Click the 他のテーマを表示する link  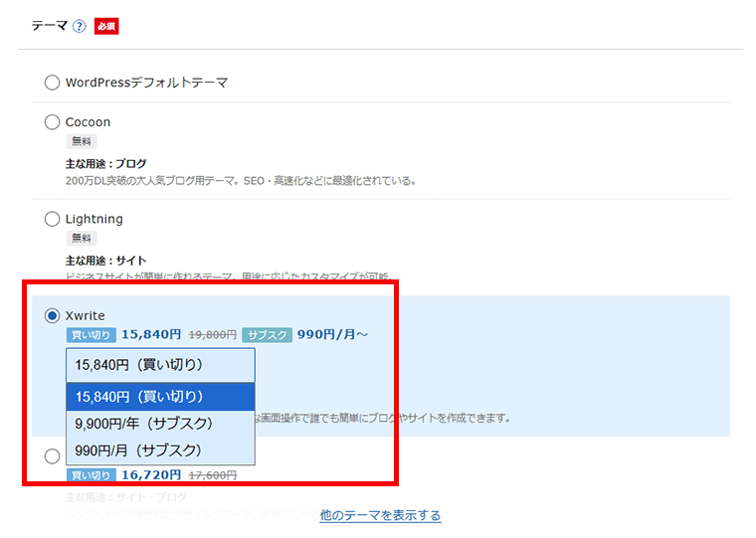(x=380, y=515)
